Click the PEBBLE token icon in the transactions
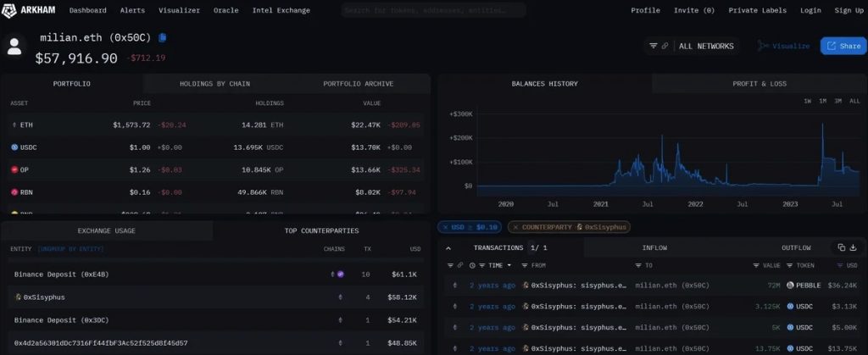Screen dimensions: 868x355 pos(790,286)
